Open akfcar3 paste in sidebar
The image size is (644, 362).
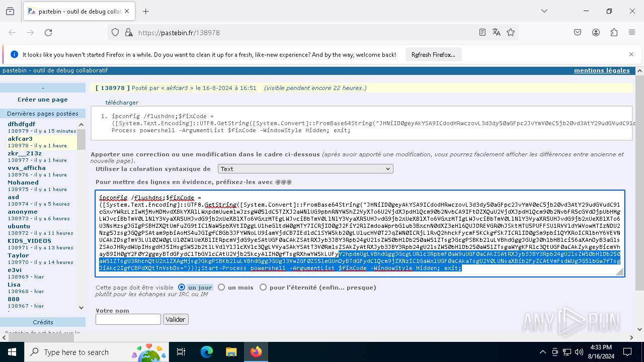(x=20, y=139)
